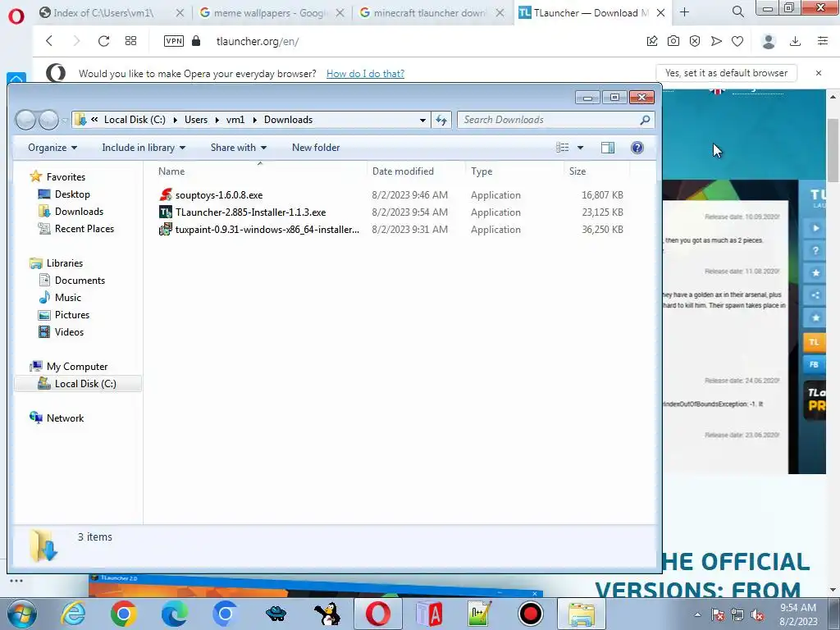Click 'Users' in the address breadcrumb
840x630 pixels.
(196, 120)
